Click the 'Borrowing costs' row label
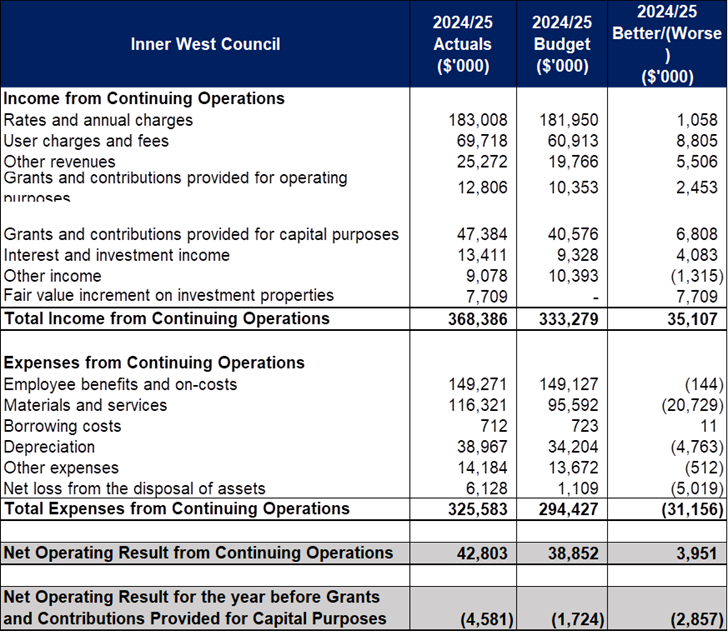 pyautogui.click(x=62, y=426)
